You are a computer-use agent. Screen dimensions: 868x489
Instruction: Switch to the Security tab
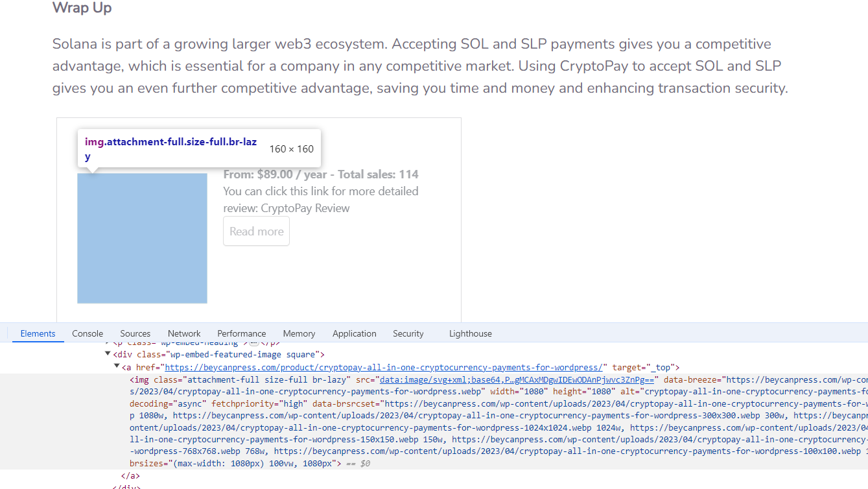click(408, 333)
